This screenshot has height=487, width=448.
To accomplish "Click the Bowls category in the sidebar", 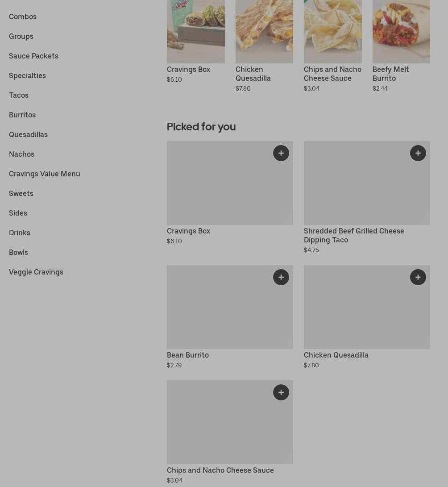I will pyautogui.click(x=18, y=252).
